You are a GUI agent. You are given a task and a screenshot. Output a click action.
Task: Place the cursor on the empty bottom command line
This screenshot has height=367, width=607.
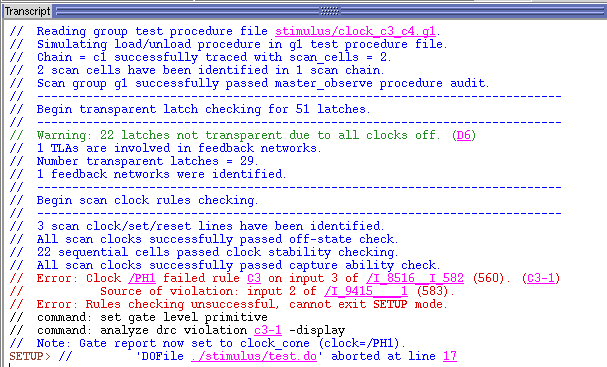coord(304,365)
